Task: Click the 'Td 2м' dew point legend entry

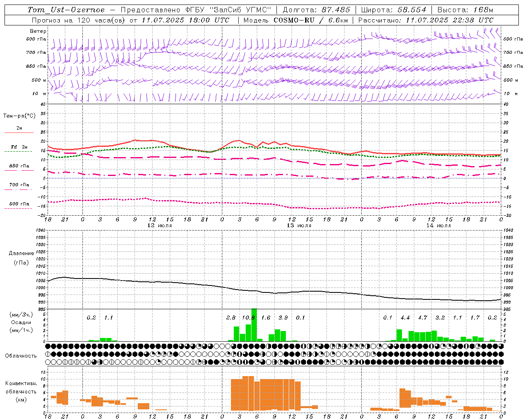Action: click(x=19, y=147)
